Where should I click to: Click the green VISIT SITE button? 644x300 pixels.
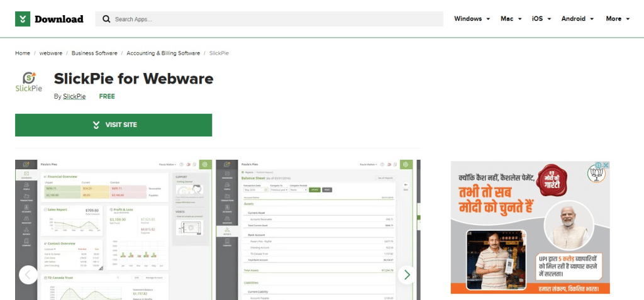(x=114, y=125)
